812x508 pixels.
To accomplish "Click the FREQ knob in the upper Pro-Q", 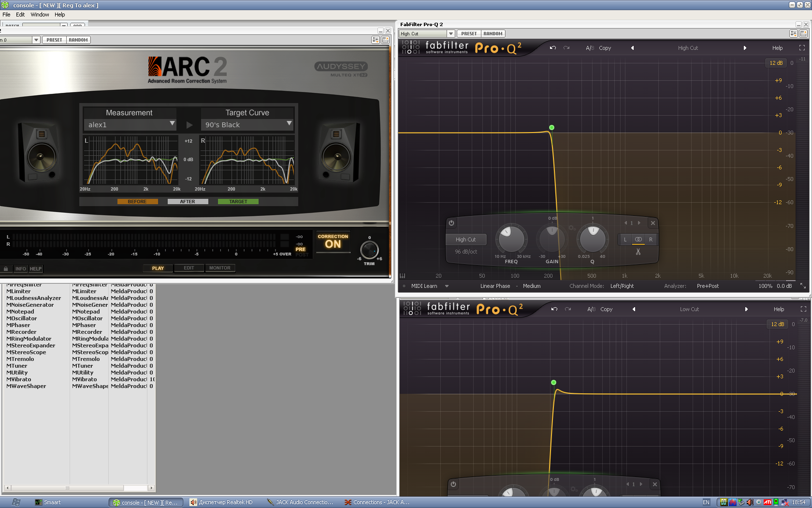I will click(510, 239).
